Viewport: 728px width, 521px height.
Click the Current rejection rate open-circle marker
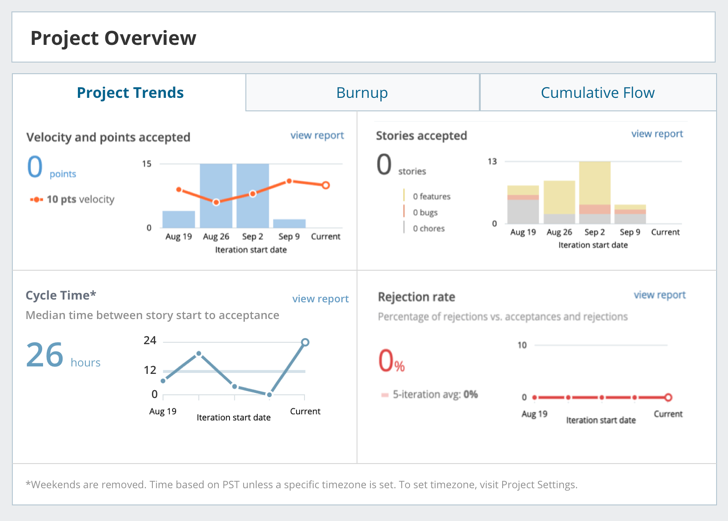(x=668, y=397)
